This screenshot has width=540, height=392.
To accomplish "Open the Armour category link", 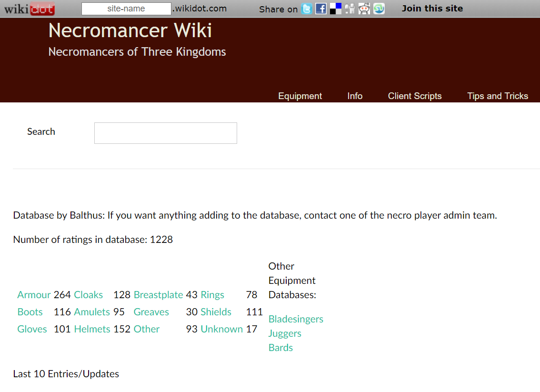I will pos(34,295).
